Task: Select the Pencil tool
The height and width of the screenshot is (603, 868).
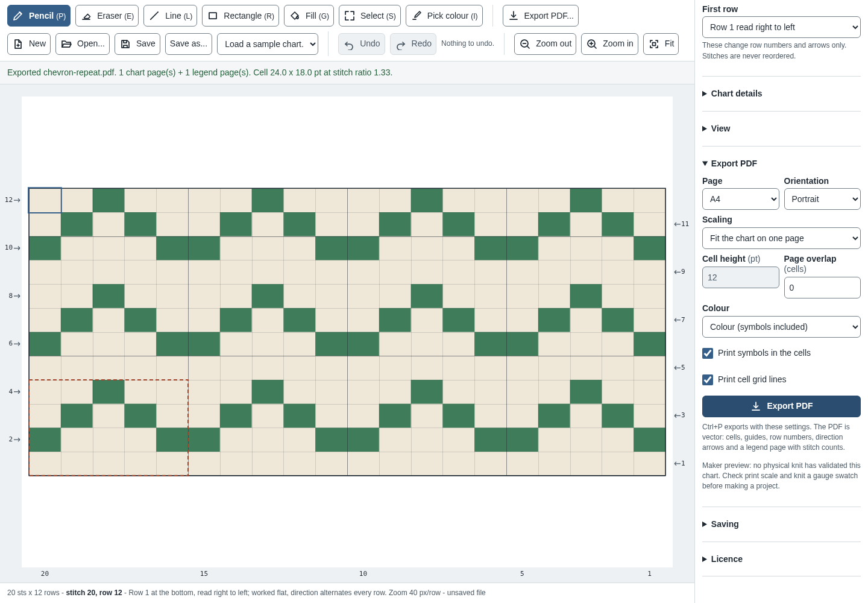Action: tap(39, 16)
